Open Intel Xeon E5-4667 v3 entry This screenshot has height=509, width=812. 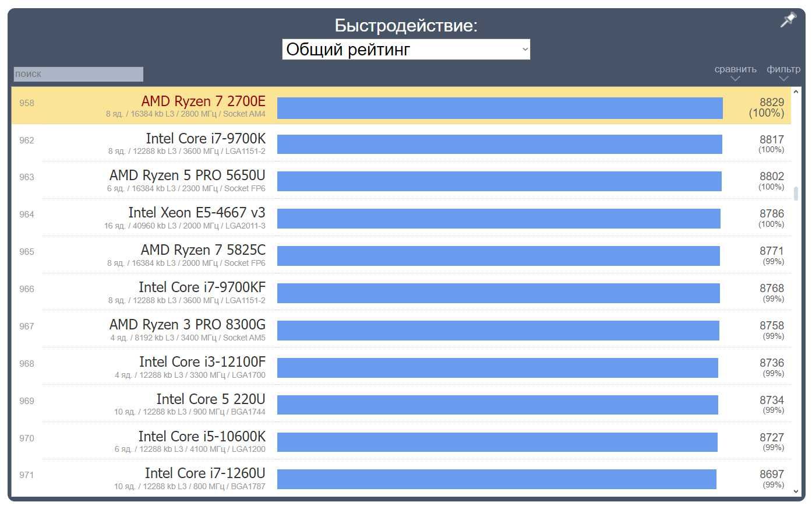click(197, 213)
